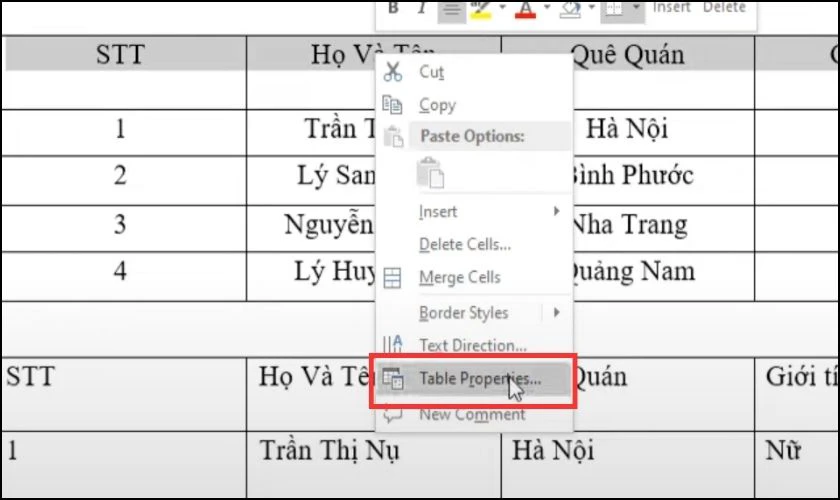Click the Trần Thị Nụ cell in bottom table
The width and height of the screenshot is (840, 500).
(x=329, y=451)
